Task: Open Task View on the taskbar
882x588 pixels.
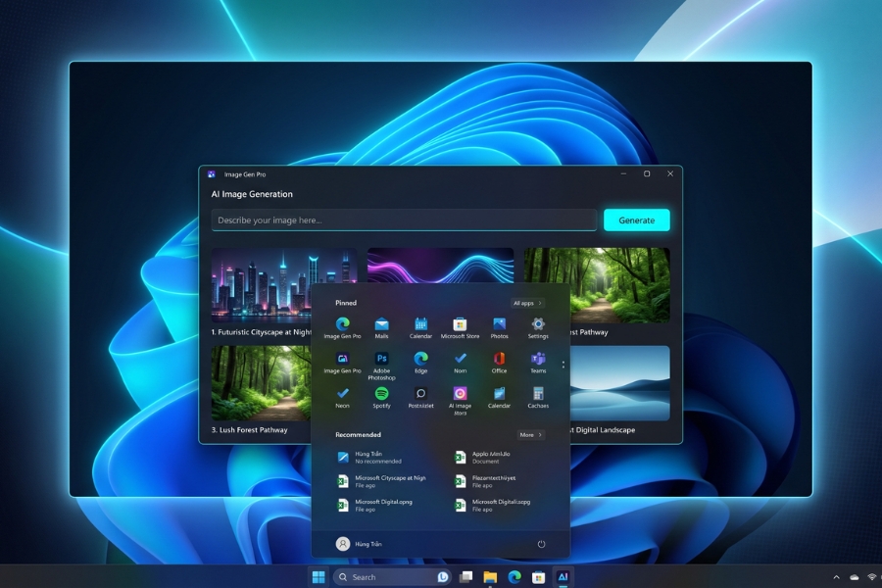Action: (x=465, y=577)
